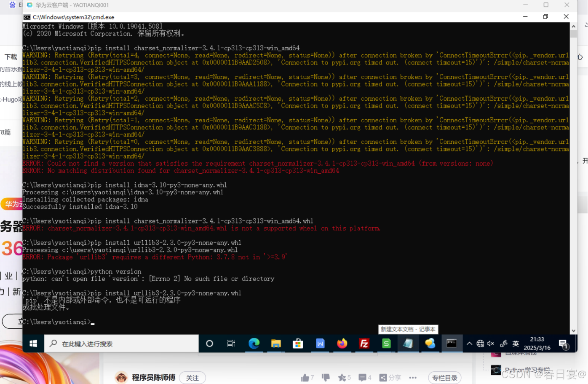Open Task View from the taskbar

(231, 344)
